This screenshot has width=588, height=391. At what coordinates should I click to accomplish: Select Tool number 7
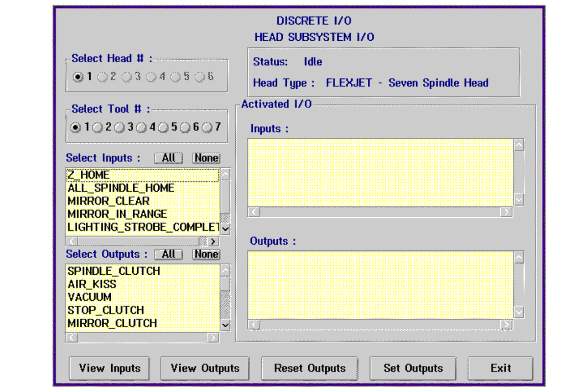pos(207,127)
